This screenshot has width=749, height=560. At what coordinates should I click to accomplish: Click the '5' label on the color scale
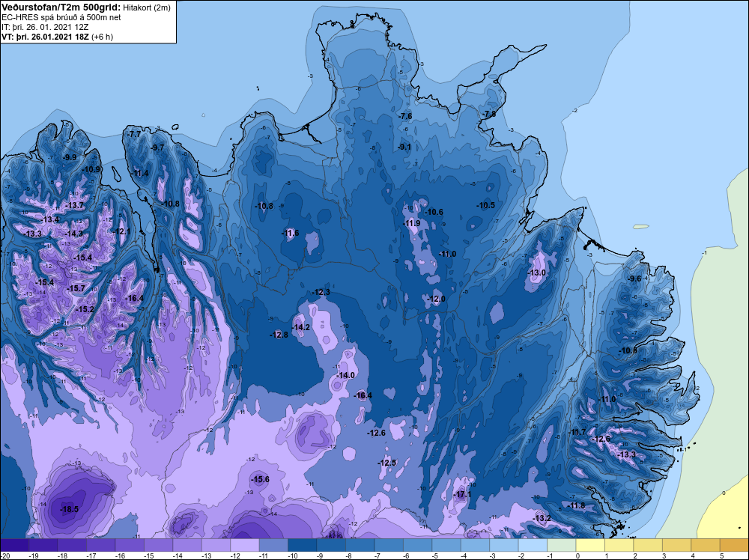(722, 556)
